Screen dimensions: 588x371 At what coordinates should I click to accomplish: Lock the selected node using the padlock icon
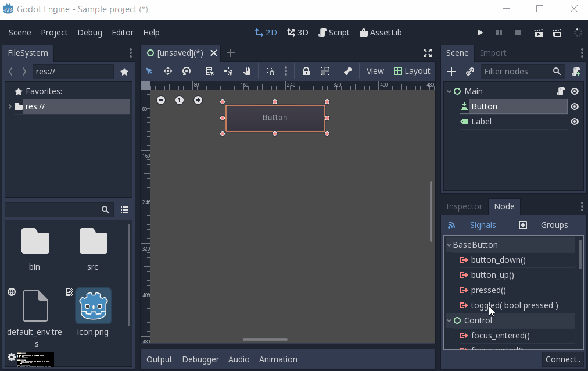click(x=306, y=71)
